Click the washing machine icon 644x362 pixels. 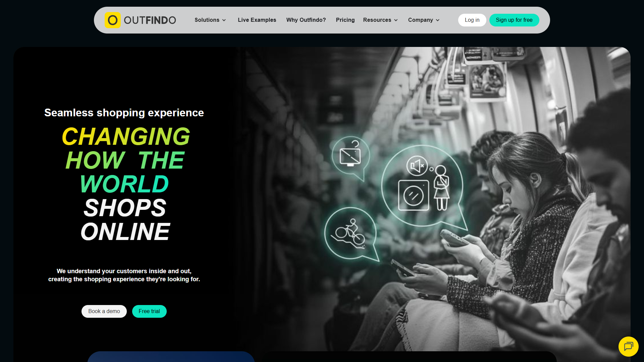(x=413, y=195)
